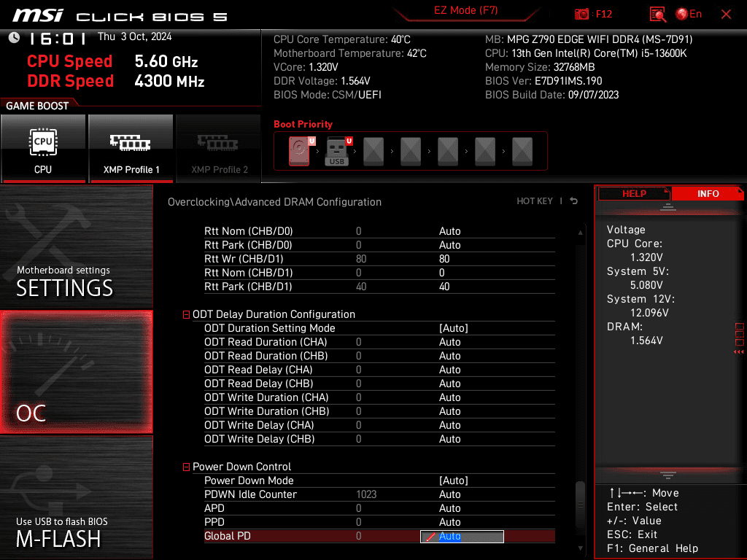747x560 pixels.
Task: Select ODT Read Duration (CHB) setting
Action: 379,356
